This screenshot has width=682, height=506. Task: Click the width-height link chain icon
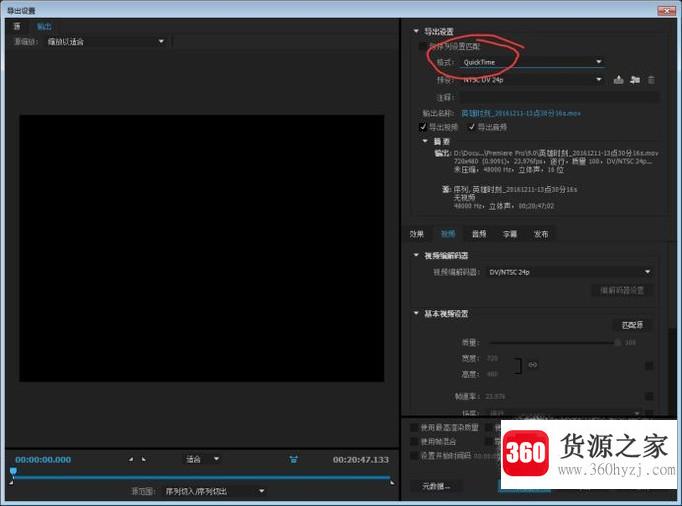click(533, 365)
